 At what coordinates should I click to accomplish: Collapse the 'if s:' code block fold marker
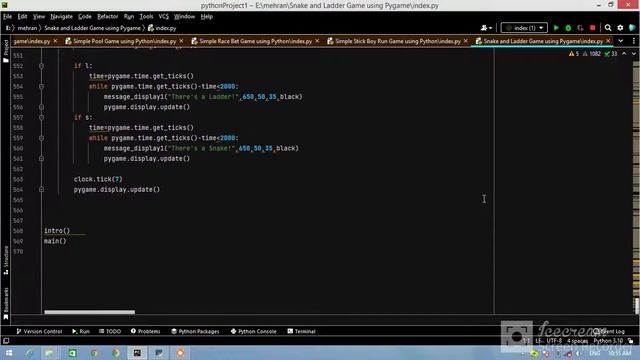[41, 118]
